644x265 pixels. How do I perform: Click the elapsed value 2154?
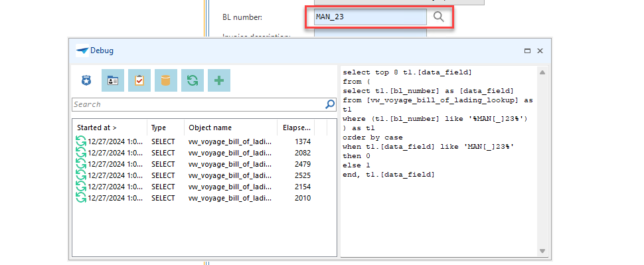coord(303,187)
